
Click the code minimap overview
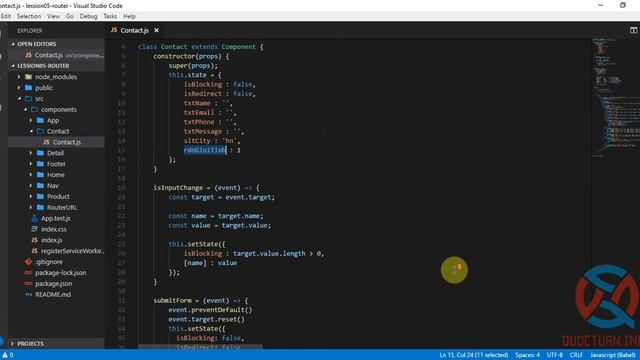616,98
